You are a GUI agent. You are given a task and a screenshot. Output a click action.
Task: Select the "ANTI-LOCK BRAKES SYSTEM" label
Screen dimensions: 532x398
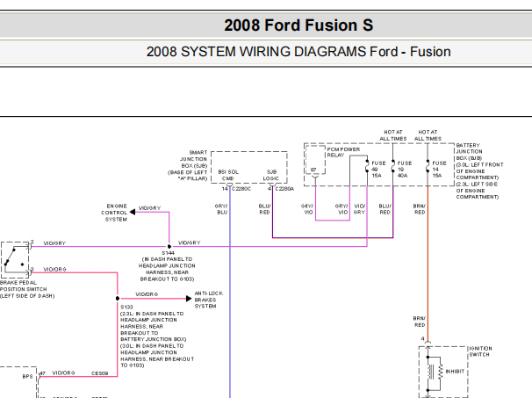(x=208, y=300)
